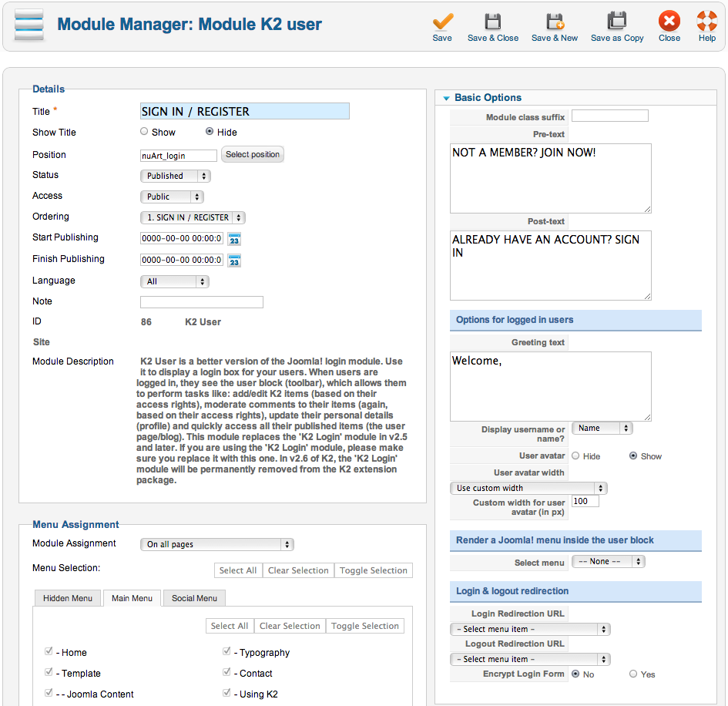
Task: Click the Title input field
Action: [245, 111]
